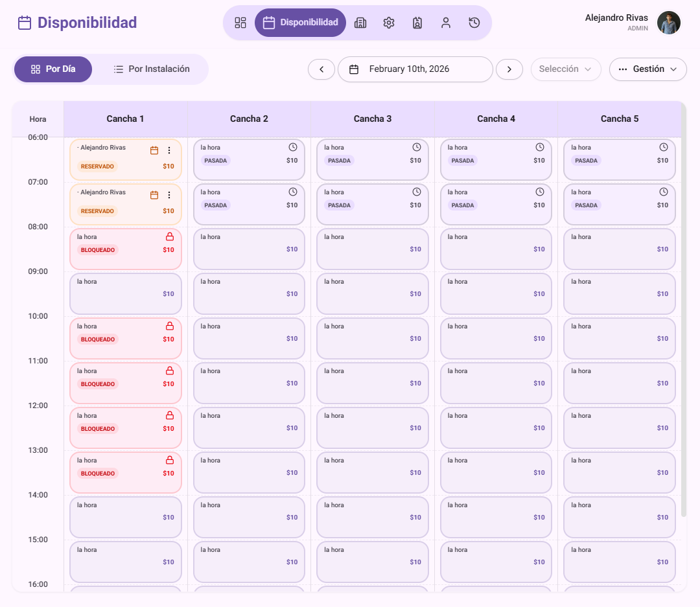Viewport: 700px width, 607px height.
Task: Click the vertical scrollbar of the schedule grid
Action: [683, 324]
